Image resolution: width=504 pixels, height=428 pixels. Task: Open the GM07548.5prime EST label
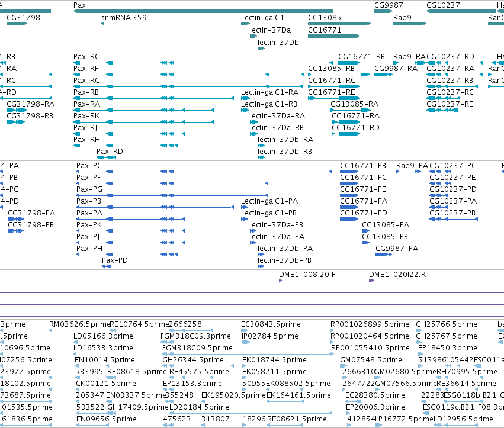371,360
